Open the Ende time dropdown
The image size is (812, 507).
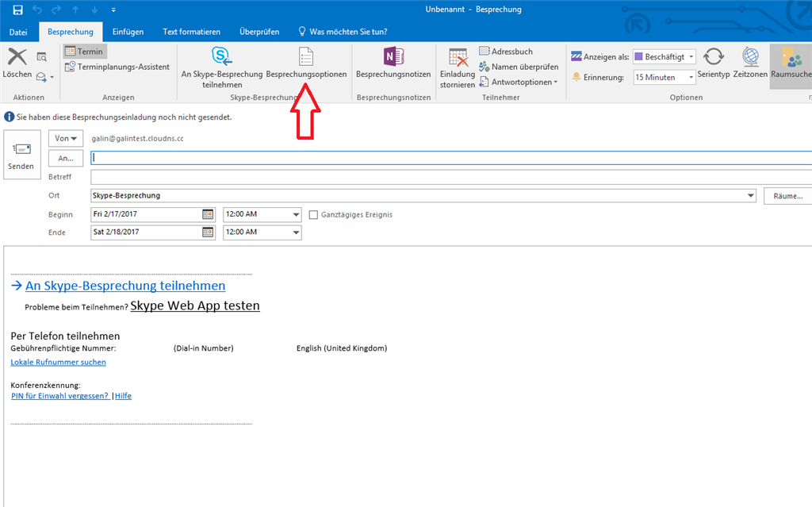pos(296,232)
